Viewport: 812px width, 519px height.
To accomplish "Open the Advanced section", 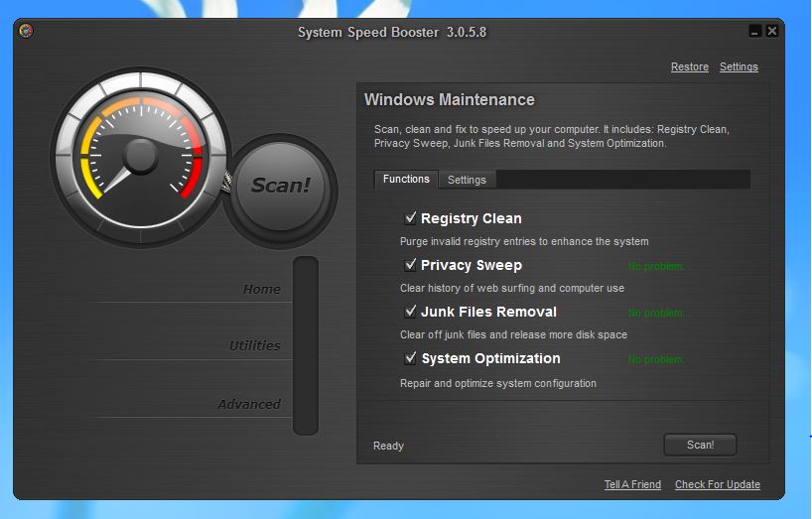I will click(249, 404).
